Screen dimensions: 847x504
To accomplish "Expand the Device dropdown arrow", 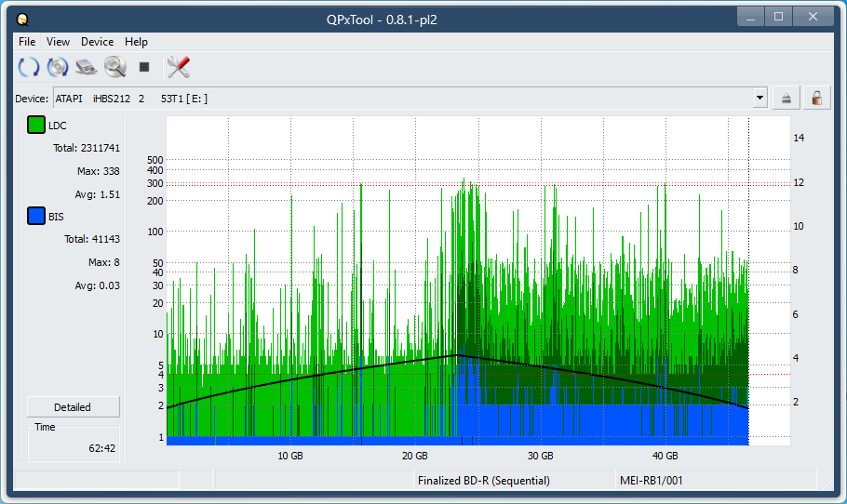I will [x=760, y=99].
